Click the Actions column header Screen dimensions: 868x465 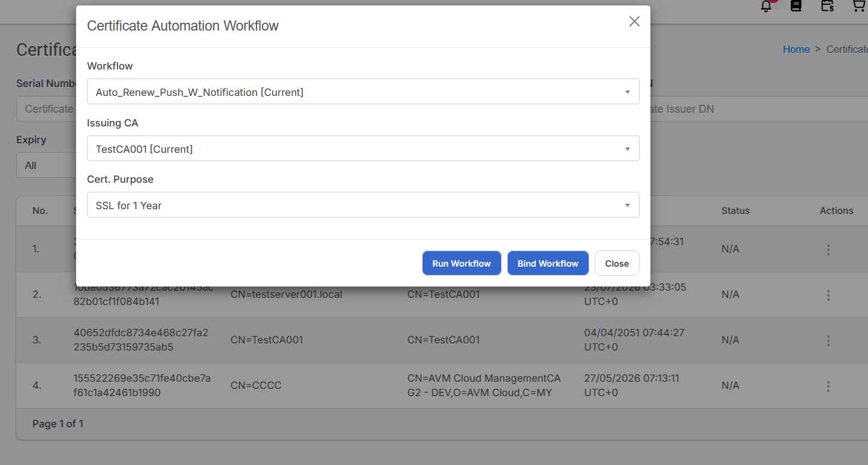[x=836, y=210]
